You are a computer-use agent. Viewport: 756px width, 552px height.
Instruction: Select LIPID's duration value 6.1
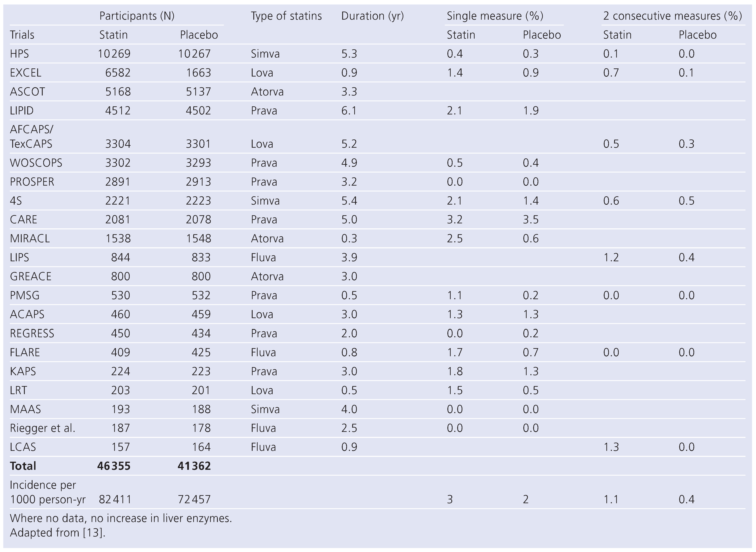point(349,111)
